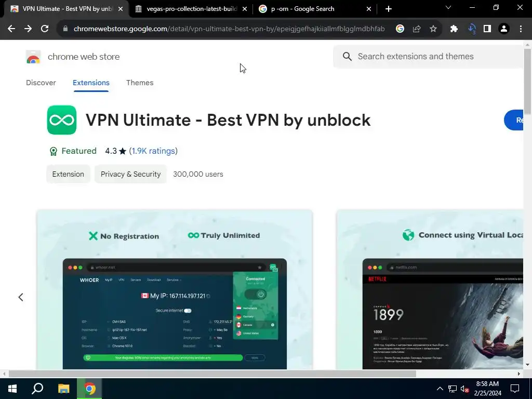532x399 pixels.
Task: Go back using browser back arrow
Action: tap(11, 29)
